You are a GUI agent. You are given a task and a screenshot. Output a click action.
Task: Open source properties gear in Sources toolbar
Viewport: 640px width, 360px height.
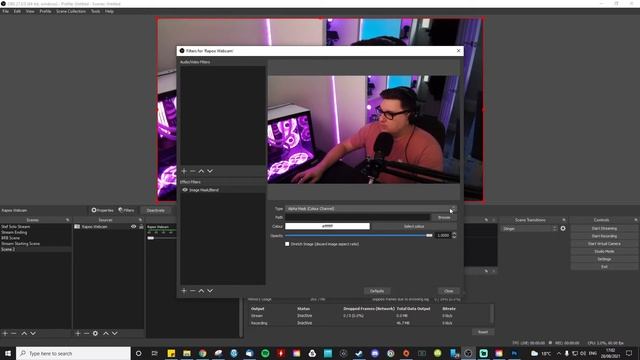96,333
